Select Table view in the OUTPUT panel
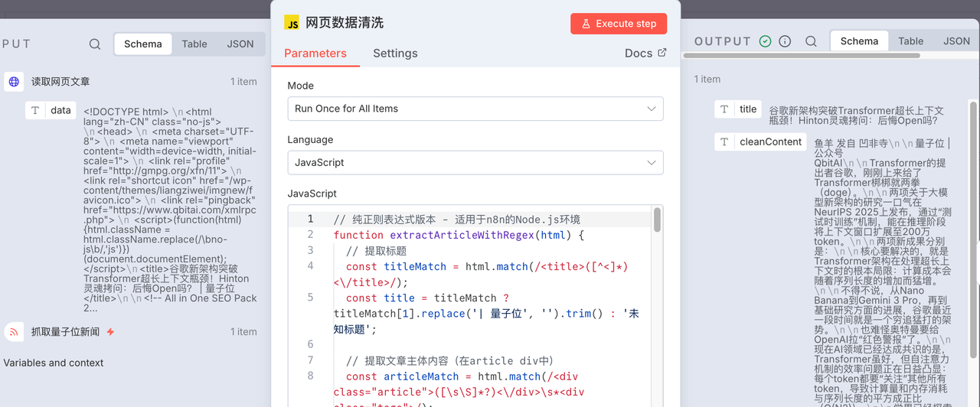 pos(911,41)
